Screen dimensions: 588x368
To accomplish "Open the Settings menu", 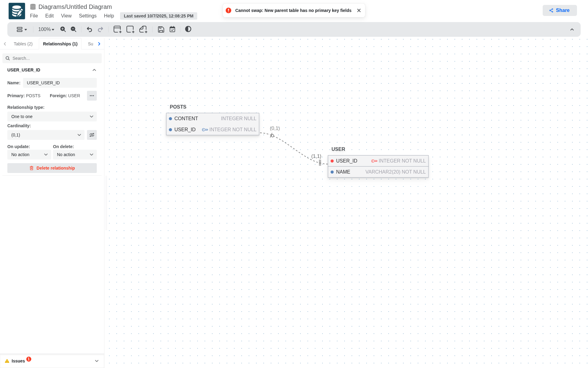I will (x=88, y=16).
